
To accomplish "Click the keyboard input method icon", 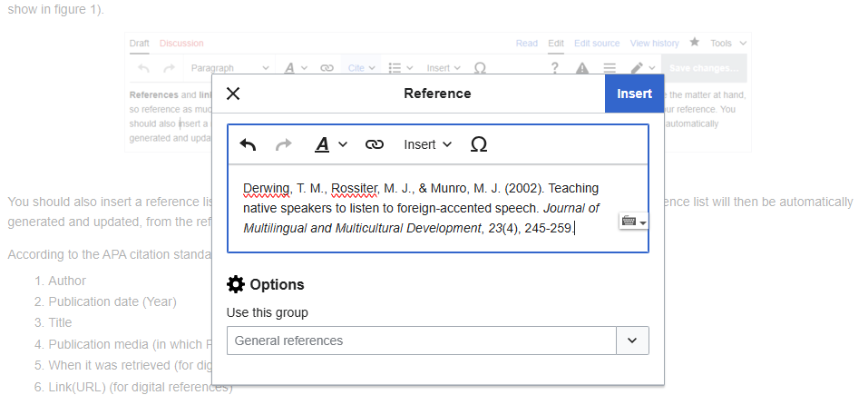I will (634, 222).
